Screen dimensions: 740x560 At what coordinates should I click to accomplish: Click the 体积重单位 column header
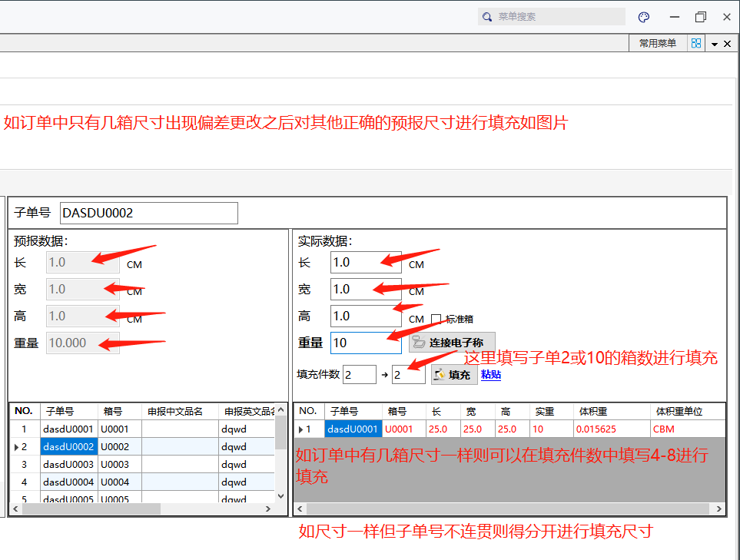(x=688, y=411)
